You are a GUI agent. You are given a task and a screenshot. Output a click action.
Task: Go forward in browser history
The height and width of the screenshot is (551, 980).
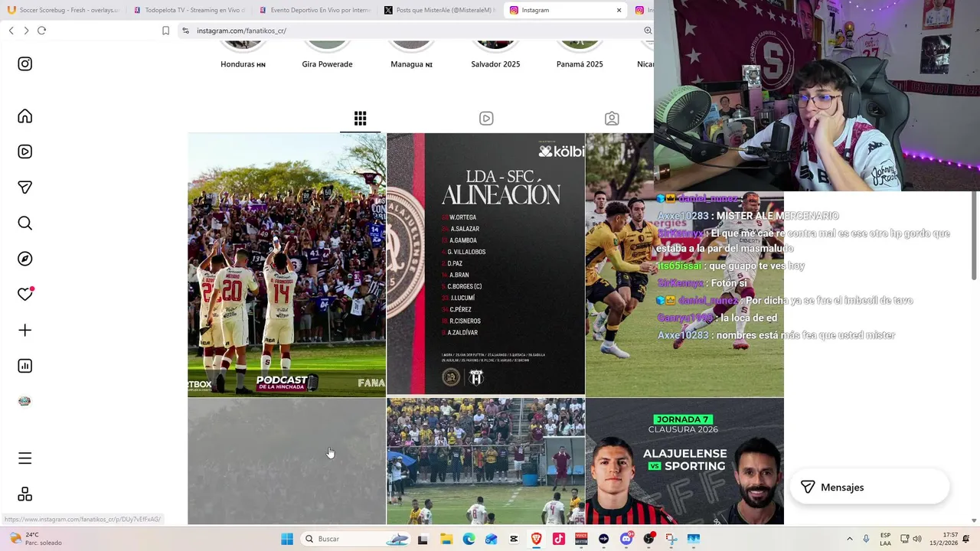pos(26,31)
